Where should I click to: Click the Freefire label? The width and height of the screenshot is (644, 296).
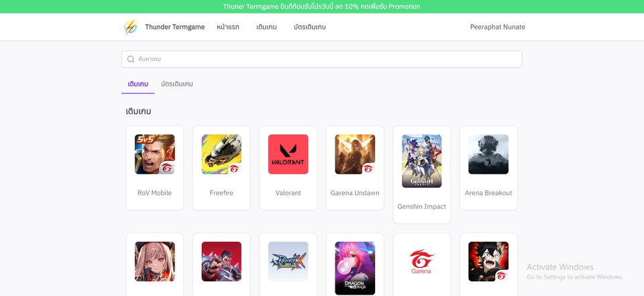[221, 193]
